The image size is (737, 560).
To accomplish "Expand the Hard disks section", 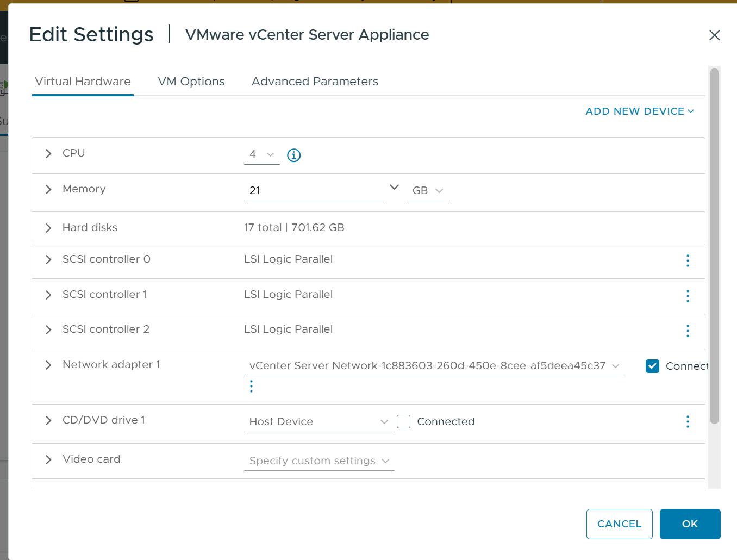I will point(48,228).
